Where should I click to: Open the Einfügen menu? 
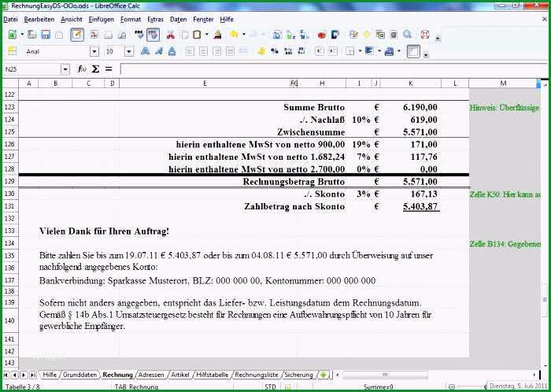pos(102,20)
